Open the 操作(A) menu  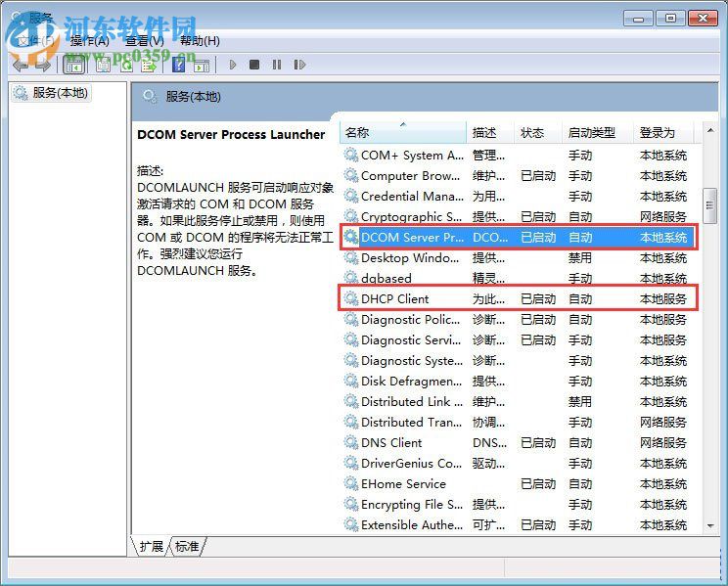pos(90,41)
